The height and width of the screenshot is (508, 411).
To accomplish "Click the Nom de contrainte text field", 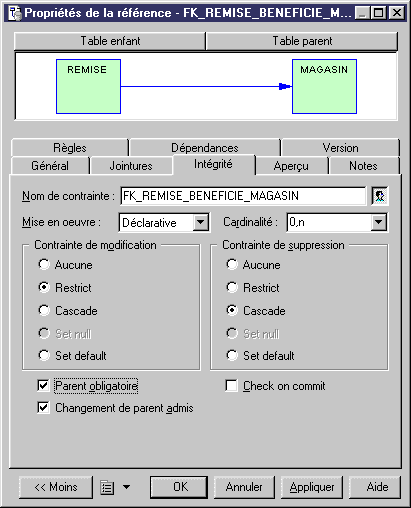I will [243, 196].
